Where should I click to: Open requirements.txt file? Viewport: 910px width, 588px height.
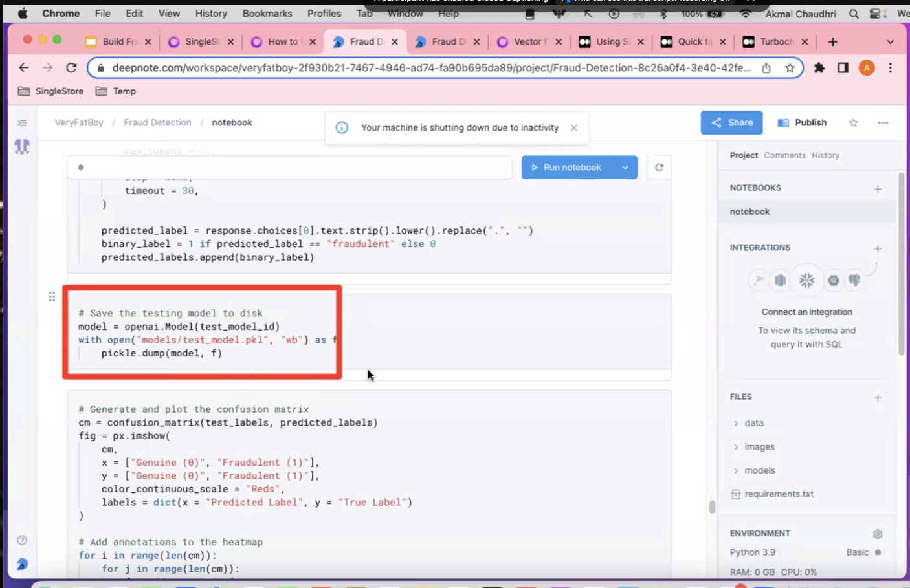point(778,494)
